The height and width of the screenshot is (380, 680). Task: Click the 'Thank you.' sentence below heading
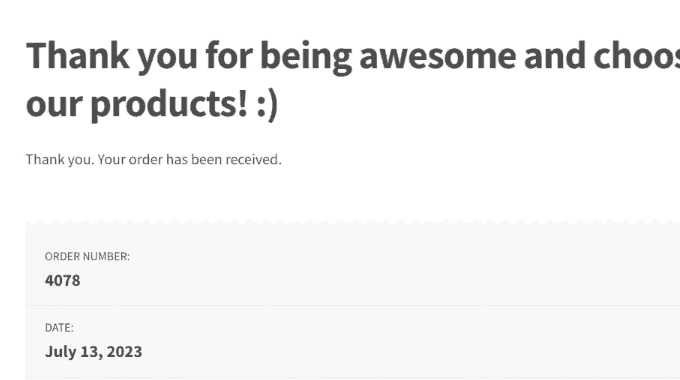pos(60,160)
